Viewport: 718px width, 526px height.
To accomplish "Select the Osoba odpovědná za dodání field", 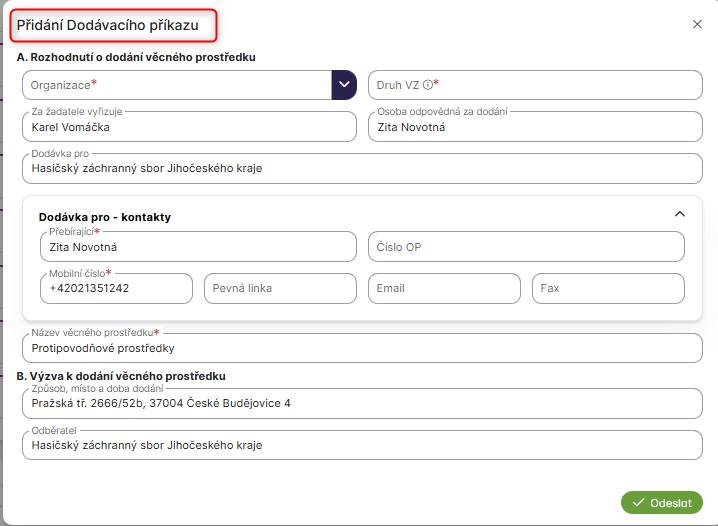I will point(535,127).
